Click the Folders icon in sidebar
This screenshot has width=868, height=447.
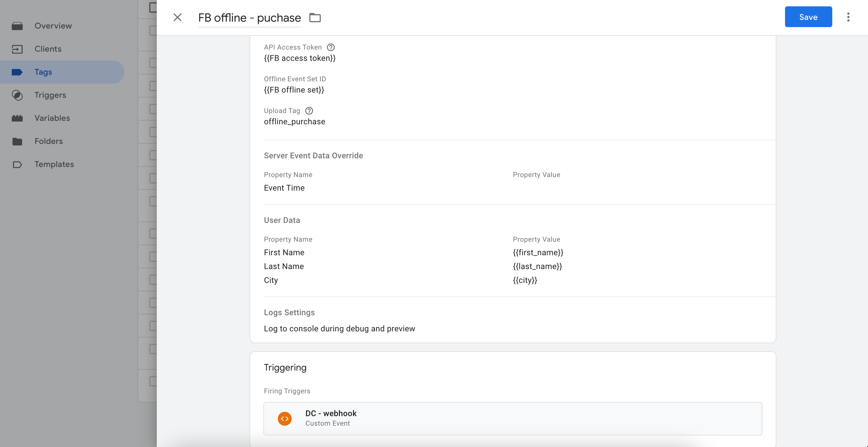17,141
